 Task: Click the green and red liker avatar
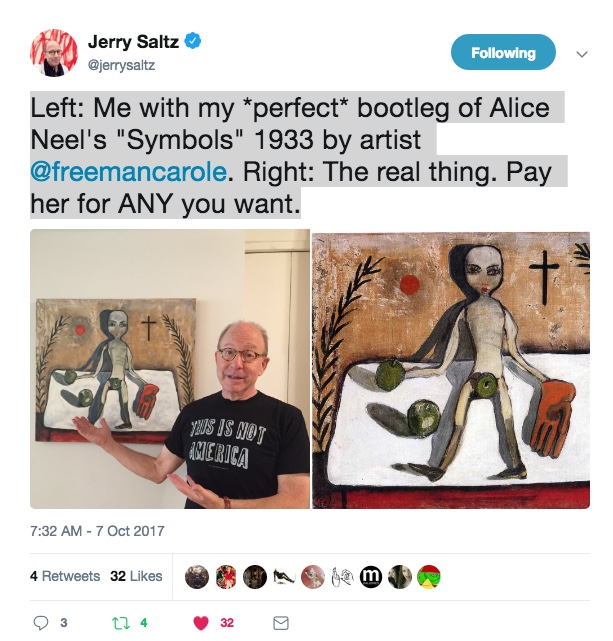coord(429,576)
